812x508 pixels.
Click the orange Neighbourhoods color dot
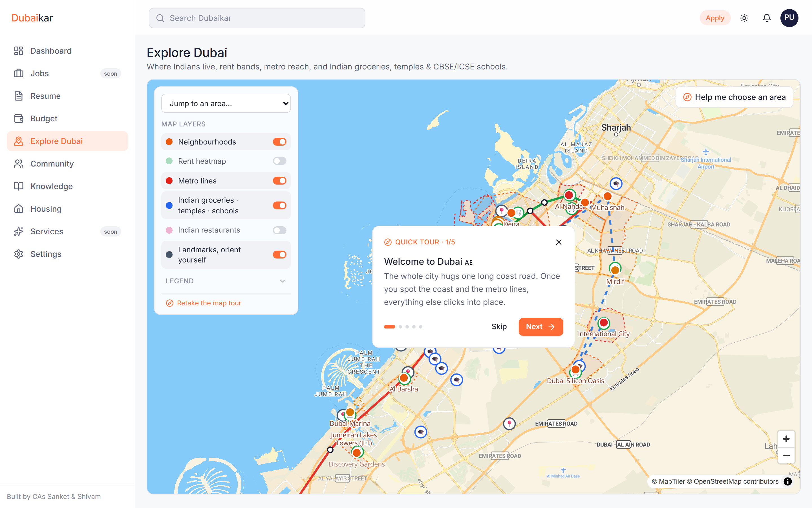[169, 142]
